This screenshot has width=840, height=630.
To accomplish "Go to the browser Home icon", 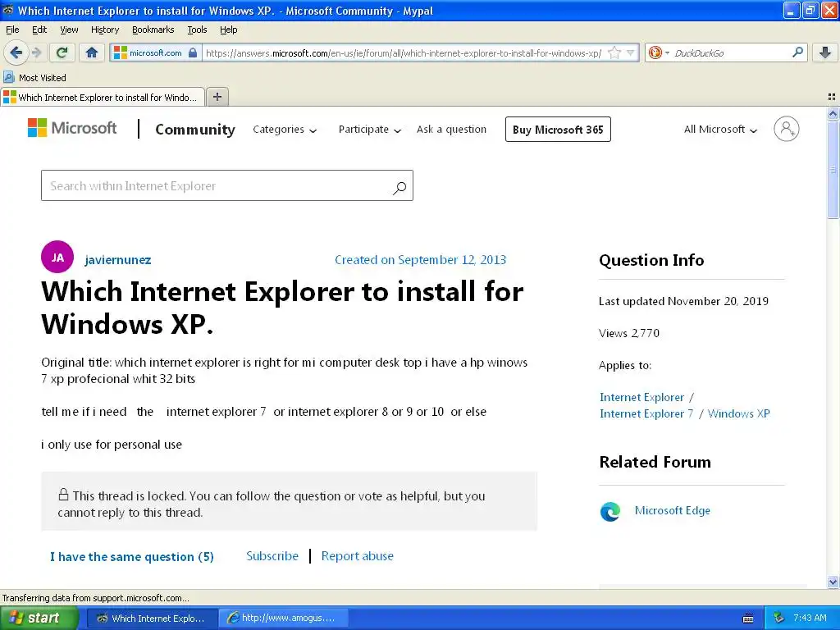I will click(92, 52).
